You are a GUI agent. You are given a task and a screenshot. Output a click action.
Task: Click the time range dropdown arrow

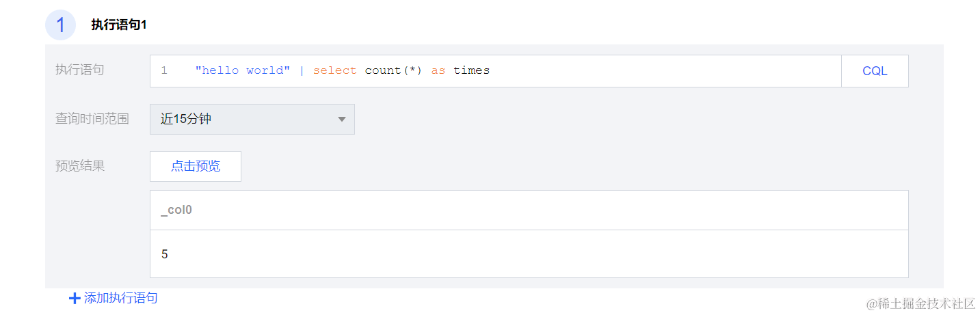(342, 120)
